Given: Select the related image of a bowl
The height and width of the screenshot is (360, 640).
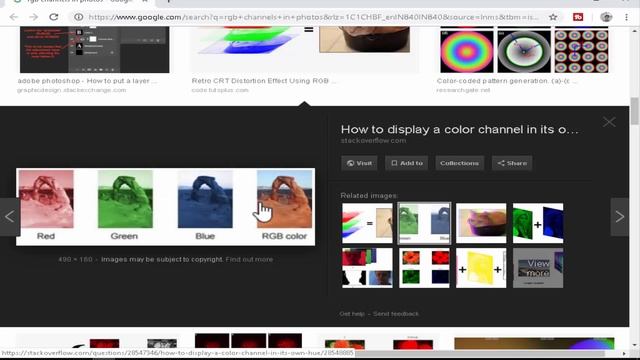Looking at the screenshot, I should point(481,223).
